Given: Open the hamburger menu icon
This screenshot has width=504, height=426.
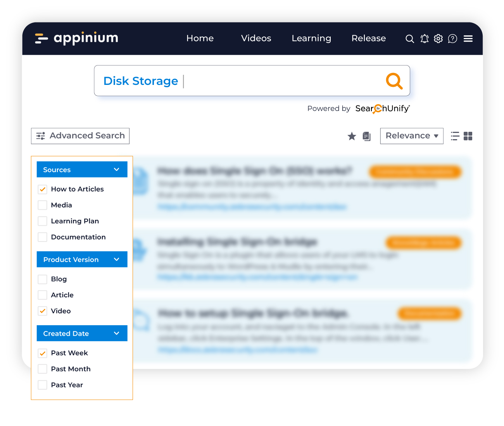Looking at the screenshot, I should [x=468, y=39].
